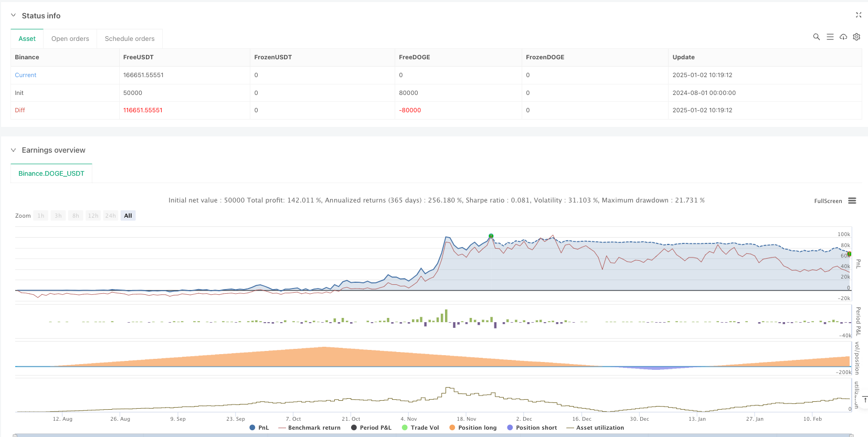The image size is (868, 437).
Task: Click the collapse arrows icon at top right
Action: 859,15
